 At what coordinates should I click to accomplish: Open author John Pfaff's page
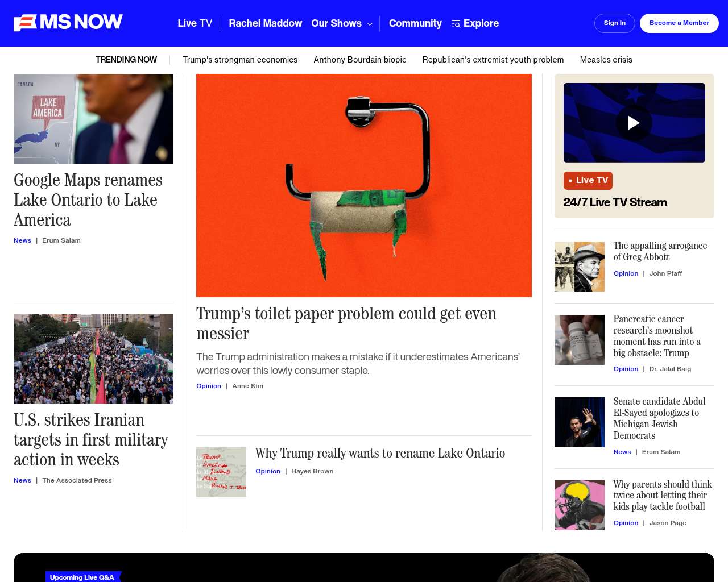point(665,273)
